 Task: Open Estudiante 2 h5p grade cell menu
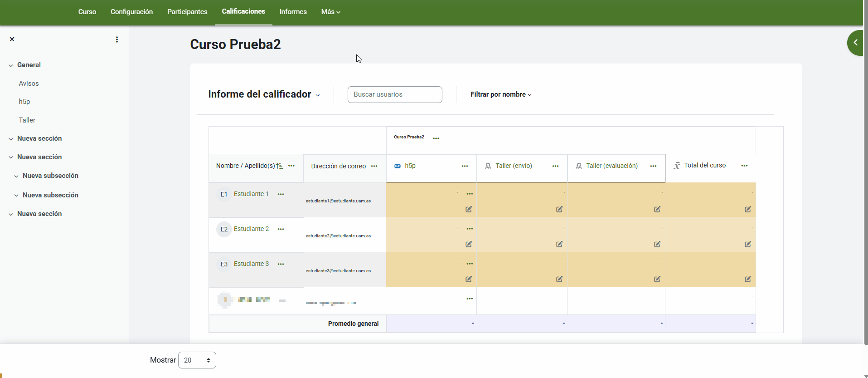click(470, 229)
